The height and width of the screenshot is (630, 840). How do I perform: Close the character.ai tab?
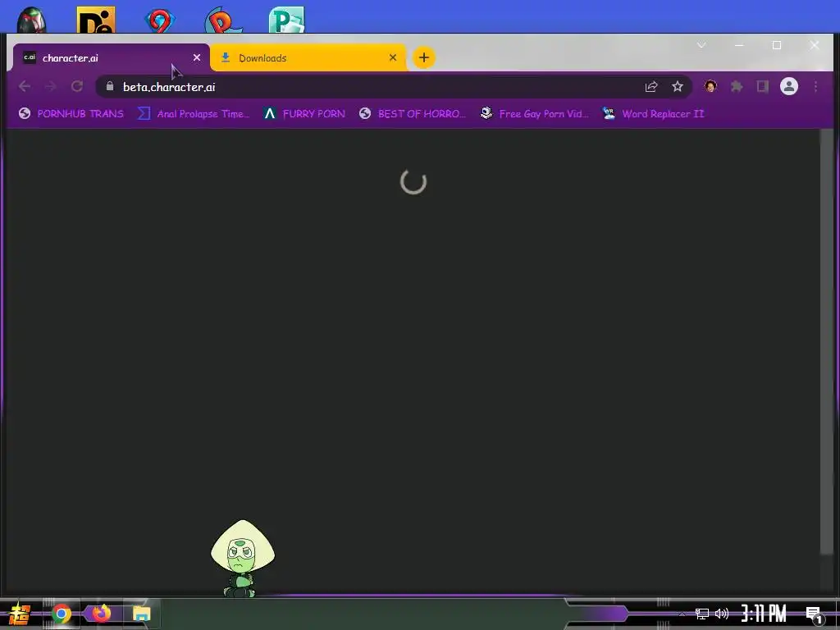pos(197,57)
